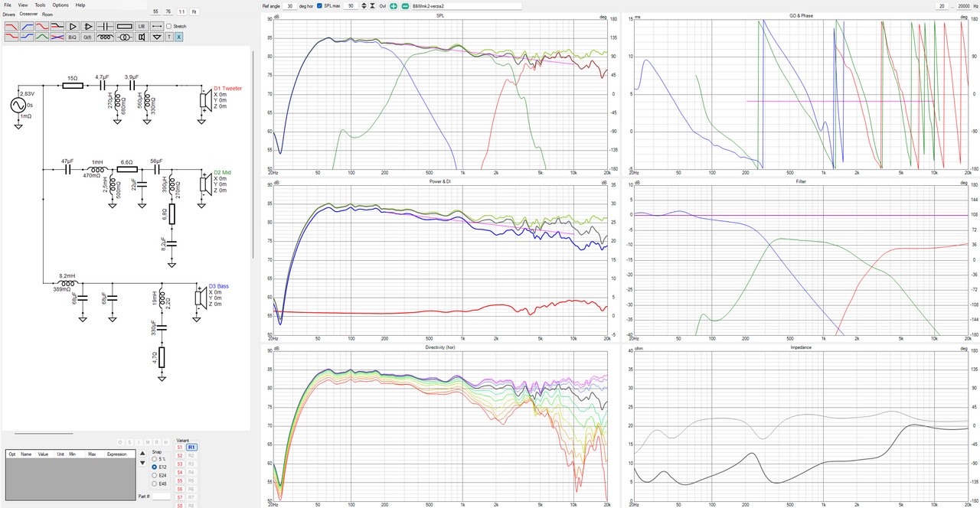Click the green minus overlay button
The width and height of the screenshot is (980, 508).
tap(404, 5)
